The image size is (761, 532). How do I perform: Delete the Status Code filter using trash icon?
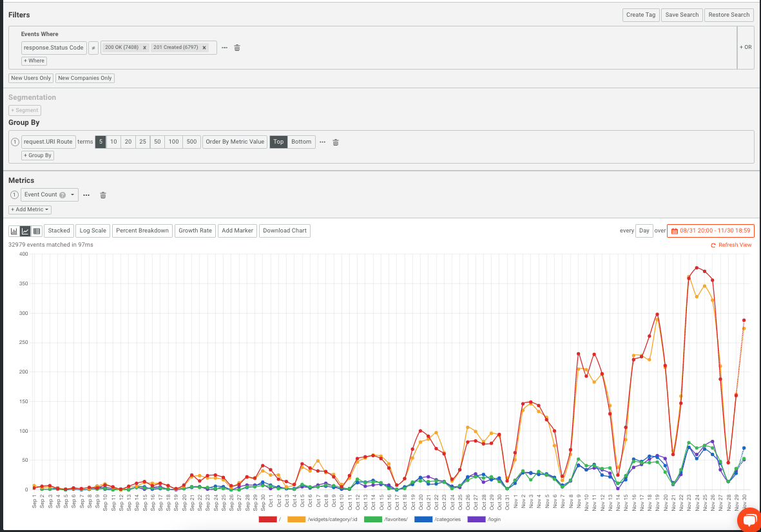[237, 47]
